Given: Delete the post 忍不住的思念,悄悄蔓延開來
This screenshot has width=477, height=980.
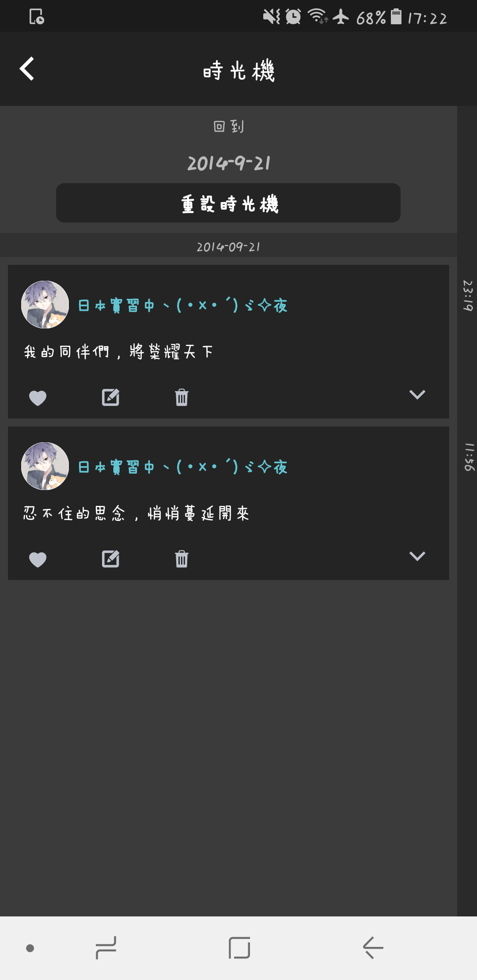Looking at the screenshot, I should click(182, 559).
